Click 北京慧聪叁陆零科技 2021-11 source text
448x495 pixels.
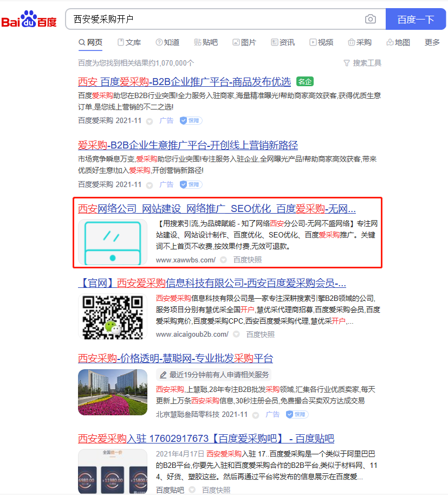(x=202, y=415)
